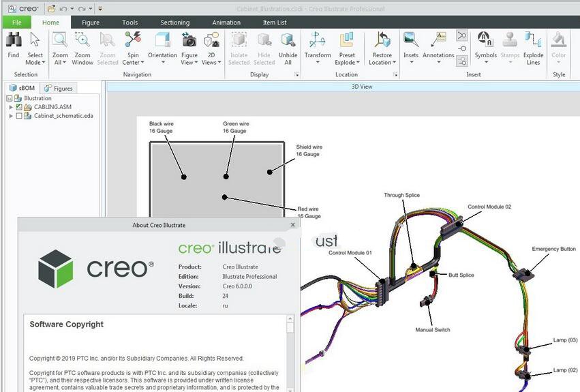This screenshot has width=580, height=392.
Task: Activate the Zoom Window tool
Action: pos(82,42)
